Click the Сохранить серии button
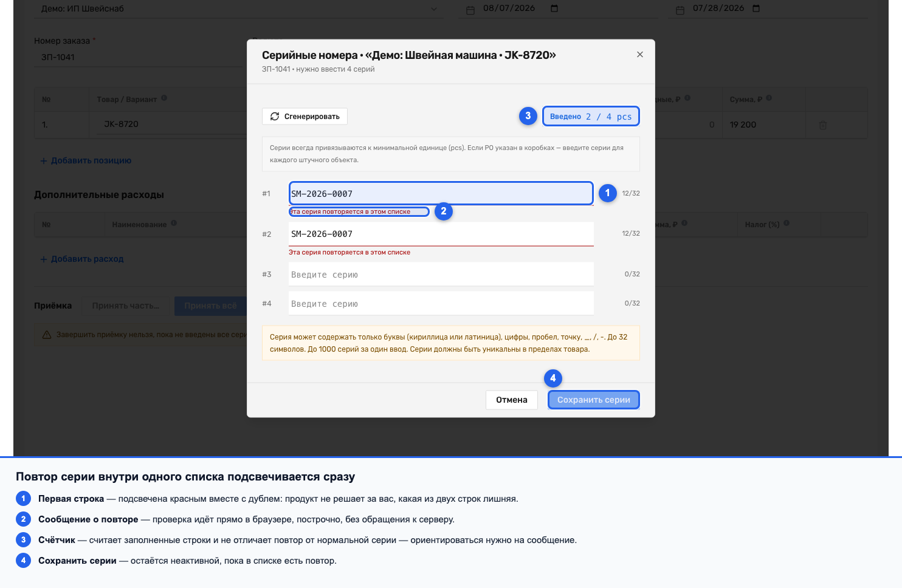This screenshot has height=588, width=902. pos(594,400)
